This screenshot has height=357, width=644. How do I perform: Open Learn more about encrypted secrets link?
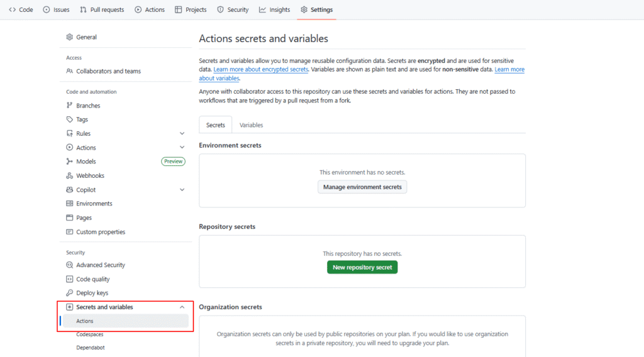(x=261, y=70)
